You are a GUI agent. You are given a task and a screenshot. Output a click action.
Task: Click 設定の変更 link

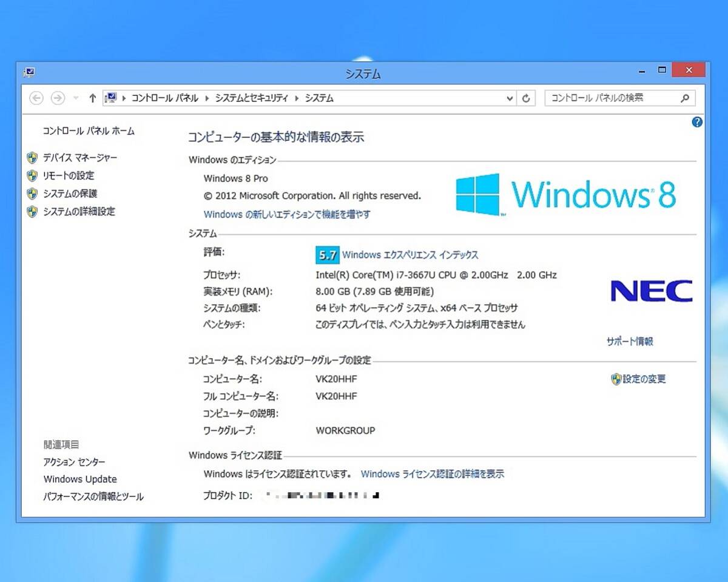(644, 379)
